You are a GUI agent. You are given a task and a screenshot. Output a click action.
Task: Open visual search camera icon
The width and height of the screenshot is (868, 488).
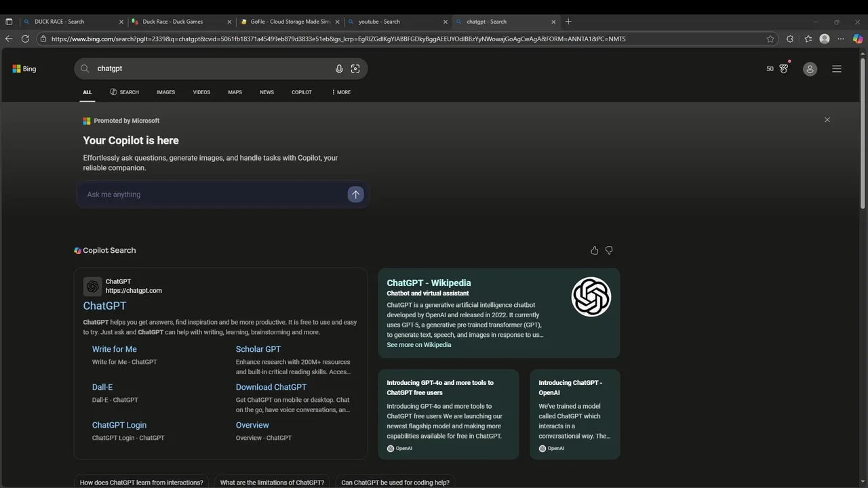355,68
